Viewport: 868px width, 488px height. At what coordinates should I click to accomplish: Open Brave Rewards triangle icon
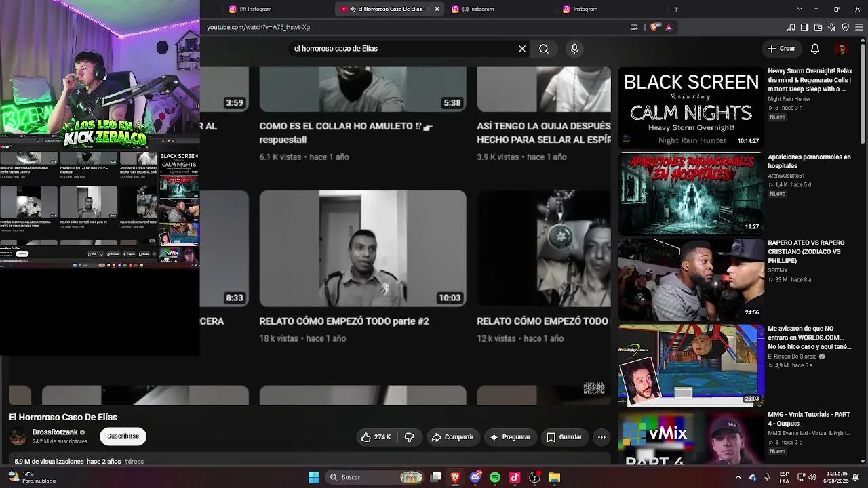click(x=669, y=27)
